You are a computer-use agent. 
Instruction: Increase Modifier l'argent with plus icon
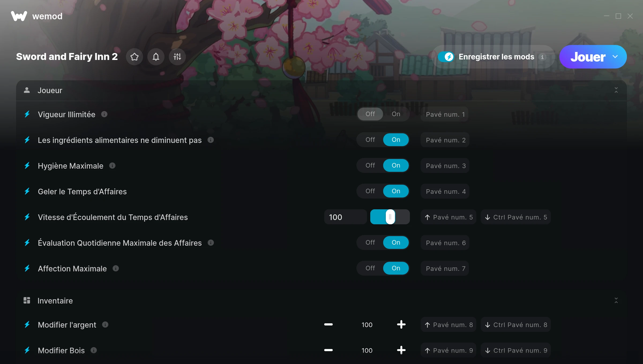coord(401,324)
